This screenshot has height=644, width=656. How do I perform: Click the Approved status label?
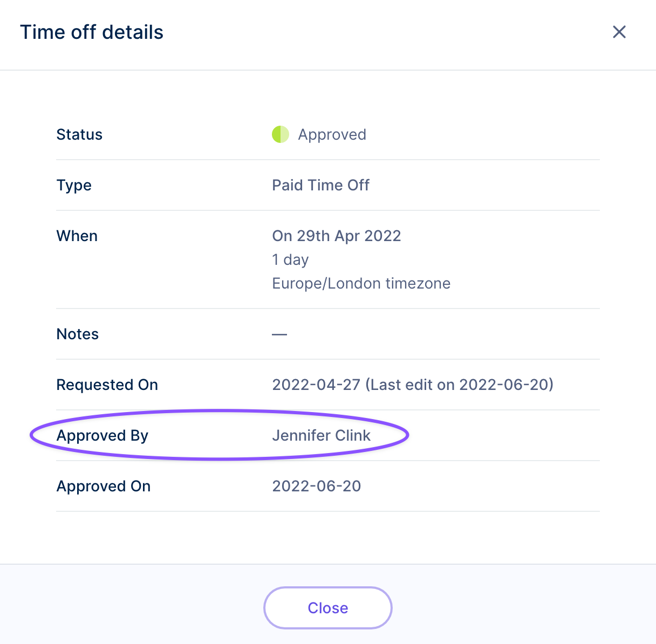tap(332, 134)
